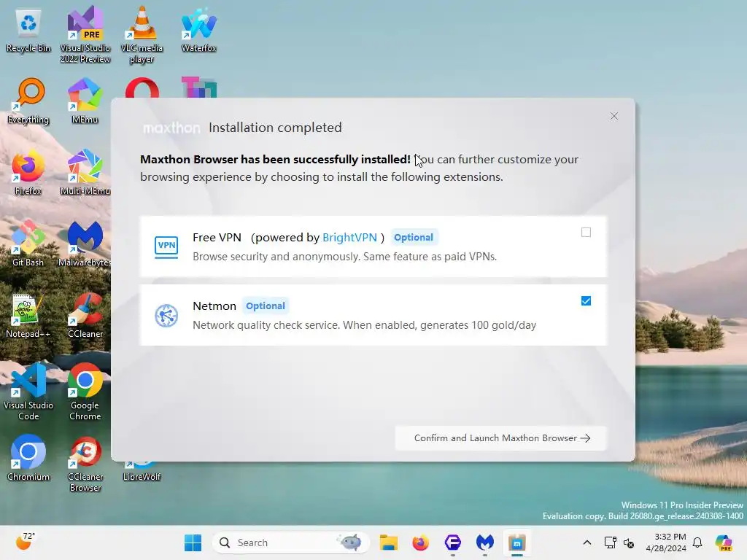Viewport: 747px width, 560px height.
Task: Open the Floorp browser taskbar icon
Action: pos(452,542)
